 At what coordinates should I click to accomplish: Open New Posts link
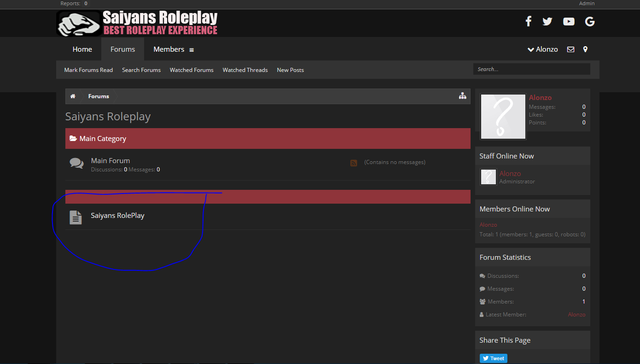click(290, 70)
